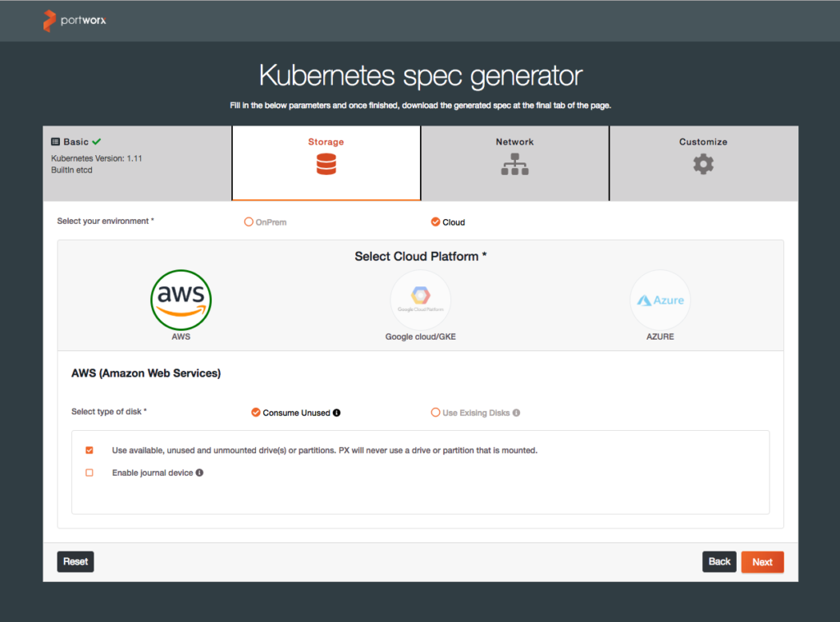The width and height of the screenshot is (840, 622).
Task: Click the Network hierarchy icon
Action: (514, 164)
